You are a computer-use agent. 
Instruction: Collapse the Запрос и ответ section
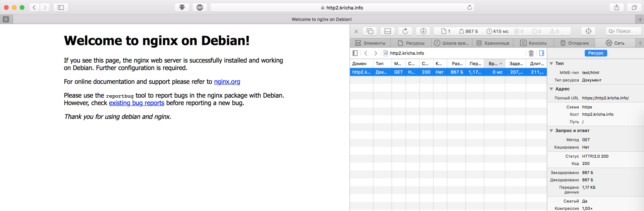[551, 130]
